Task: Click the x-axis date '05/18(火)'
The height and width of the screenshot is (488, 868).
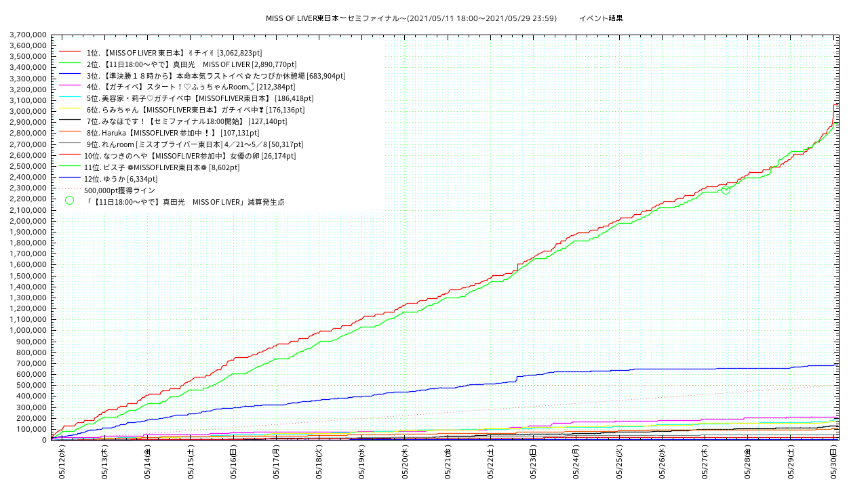Action: [319, 462]
